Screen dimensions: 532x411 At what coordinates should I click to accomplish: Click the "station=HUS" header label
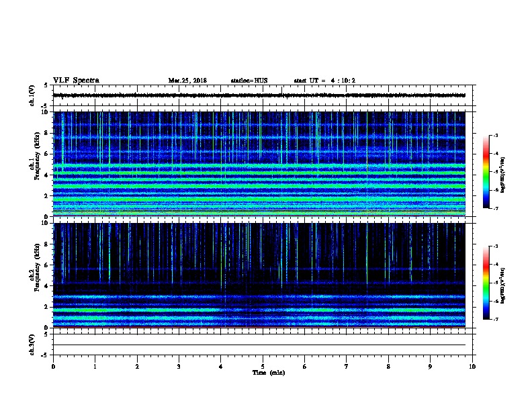pyautogui.click(x=249, y=81)
